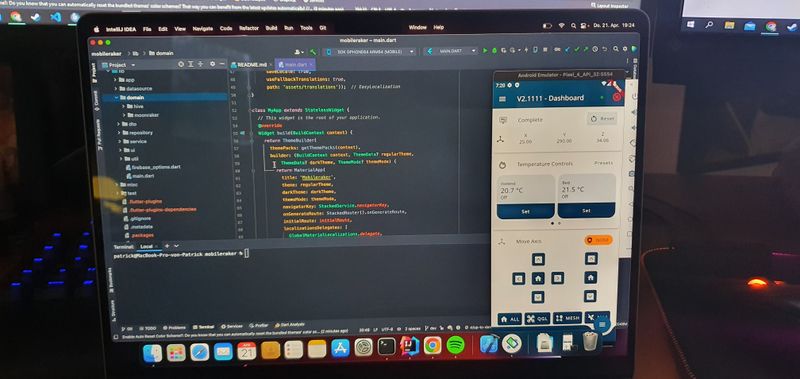Viewport: 800px width, 379px height.
Task: Expand the hive folder
Action: [123, 106]
